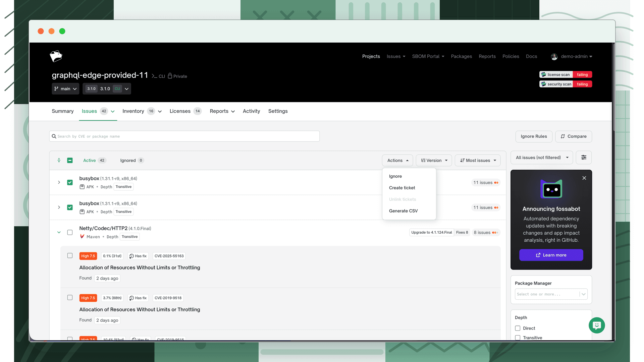
Task: Click the page vertical scrollbar
Action: click(613, 87)
